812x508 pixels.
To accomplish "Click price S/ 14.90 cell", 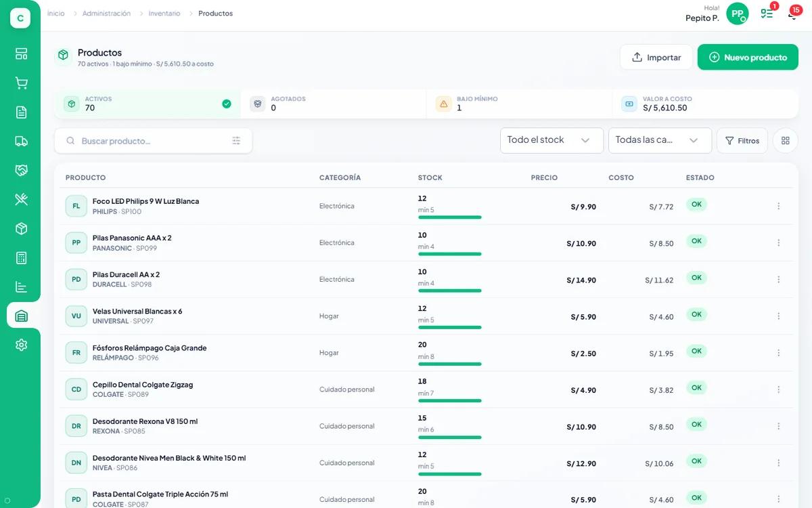I will point(581,280).
